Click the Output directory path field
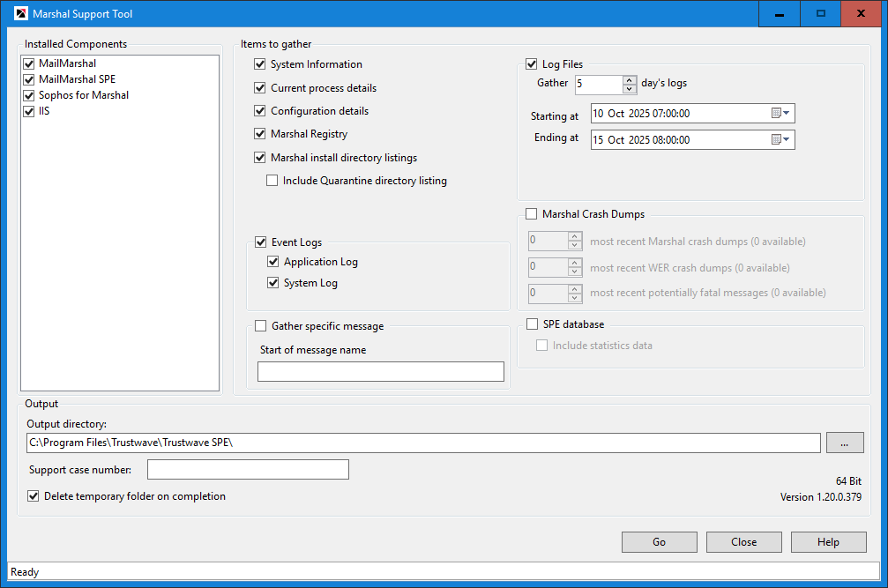Image resolution: width=888 pixels, height=588 pixels. 423,443
